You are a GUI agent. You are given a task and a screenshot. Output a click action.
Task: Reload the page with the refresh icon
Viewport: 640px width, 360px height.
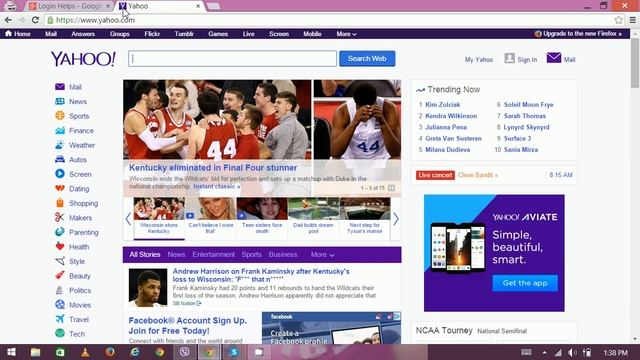point(36,20)
